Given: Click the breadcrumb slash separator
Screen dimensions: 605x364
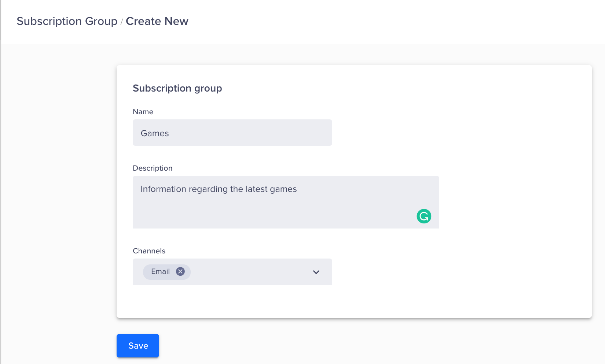Looking at the screenshot, I should tap(121, 22).
